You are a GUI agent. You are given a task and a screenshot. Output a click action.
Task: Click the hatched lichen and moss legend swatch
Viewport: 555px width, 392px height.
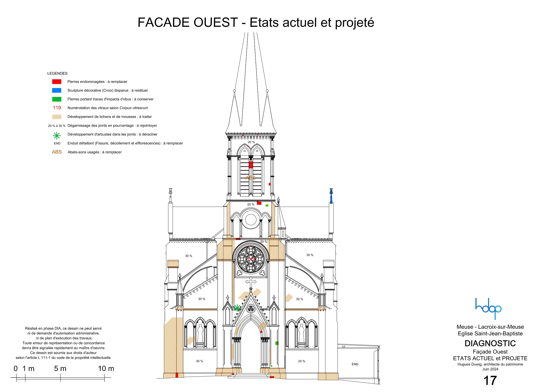click(57, 117)
